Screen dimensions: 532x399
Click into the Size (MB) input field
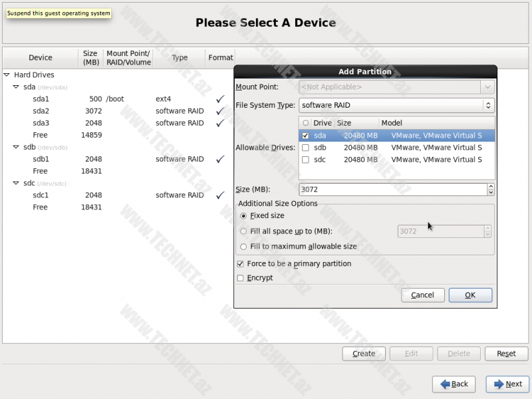tap(392, 190)
